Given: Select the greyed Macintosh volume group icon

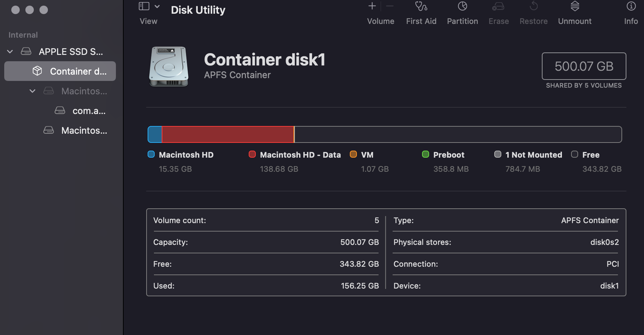Looking at the screenshot, I should pos(49,91).
